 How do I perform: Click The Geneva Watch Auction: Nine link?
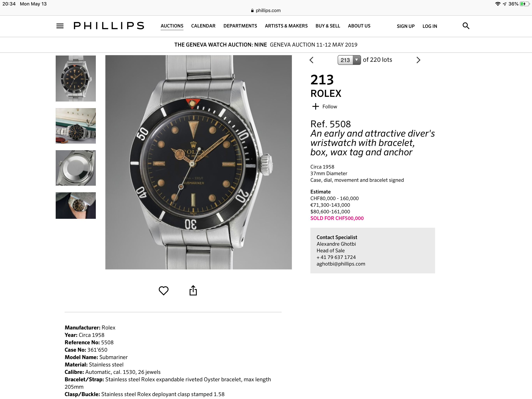pyautogui.click(x=221, y=45)
